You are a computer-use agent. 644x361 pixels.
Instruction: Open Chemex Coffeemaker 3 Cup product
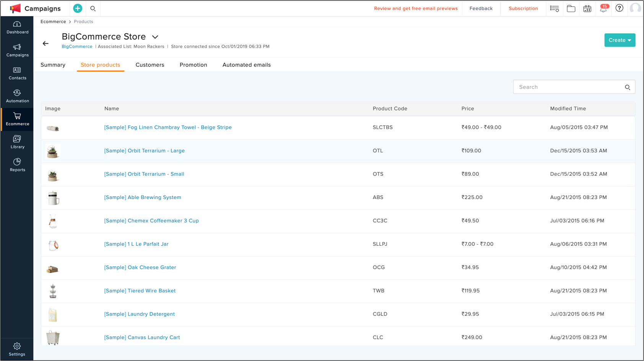pos(151,221)
